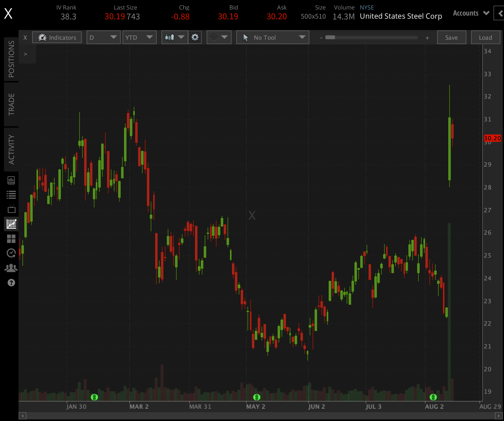This screenshot has height=421, width=504.
Task: Click the help question mark icon
Action: (x=11, y=283)
